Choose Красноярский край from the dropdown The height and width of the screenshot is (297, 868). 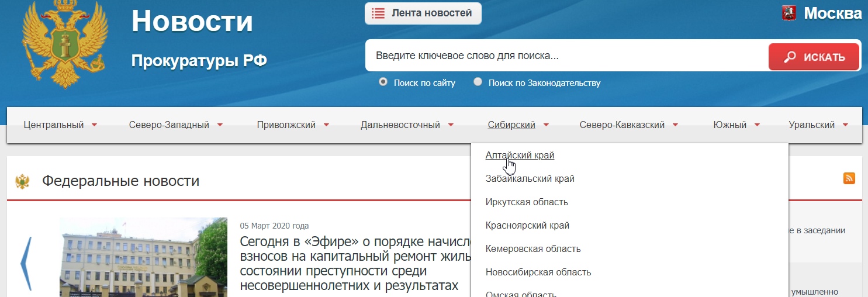tap(527, 225)
